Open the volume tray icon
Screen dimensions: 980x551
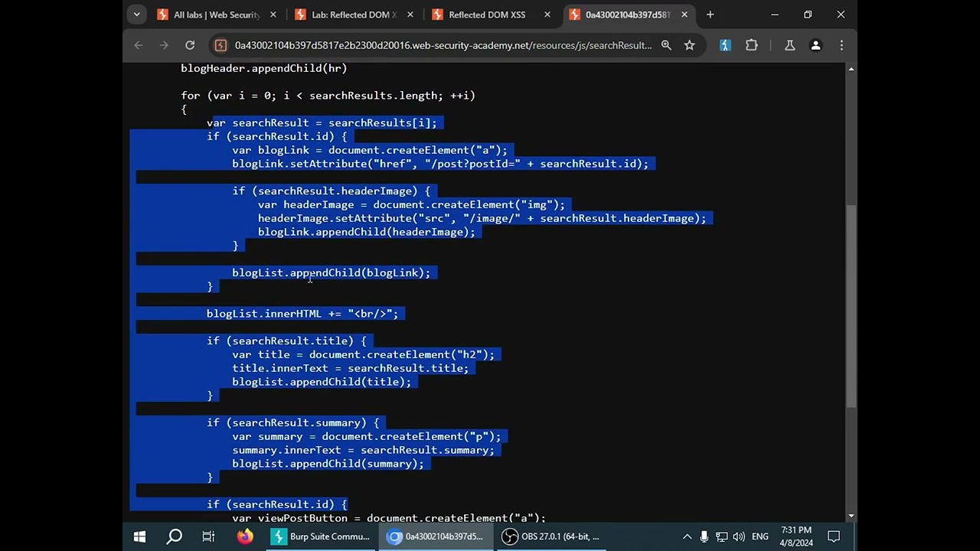click(739, 536)
